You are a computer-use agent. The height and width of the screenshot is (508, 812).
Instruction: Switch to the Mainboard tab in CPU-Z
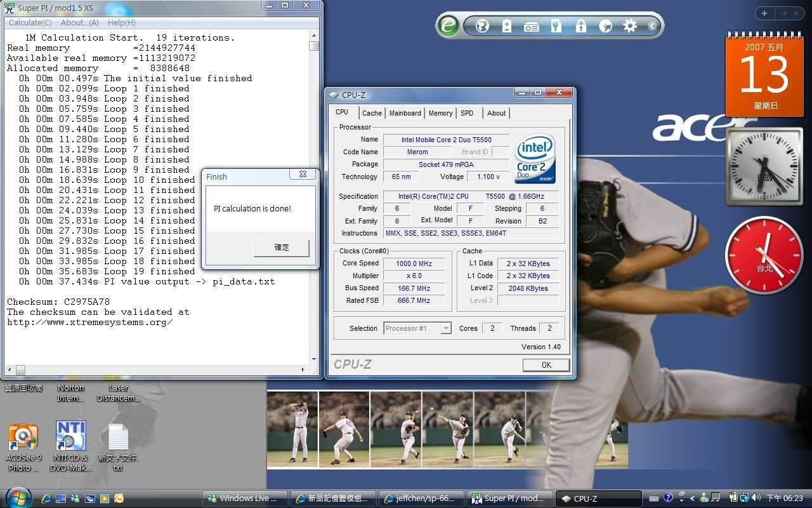[x=405, y=113]
